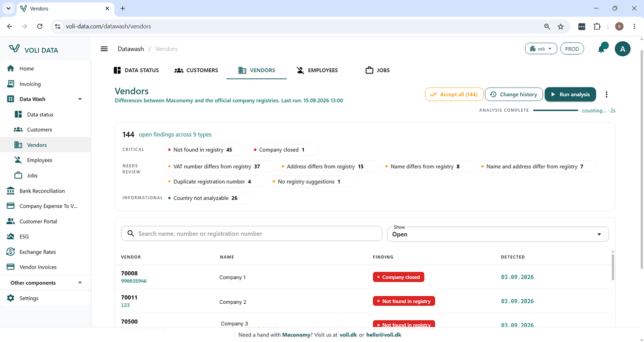Viewport: 644px width, 342px height.
Task: Open the Show Open dropdown
Action: coord(498,234)
